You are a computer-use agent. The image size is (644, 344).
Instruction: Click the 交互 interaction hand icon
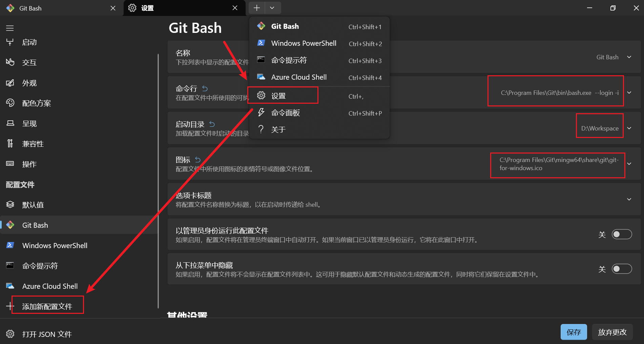[x=10, y=62]
